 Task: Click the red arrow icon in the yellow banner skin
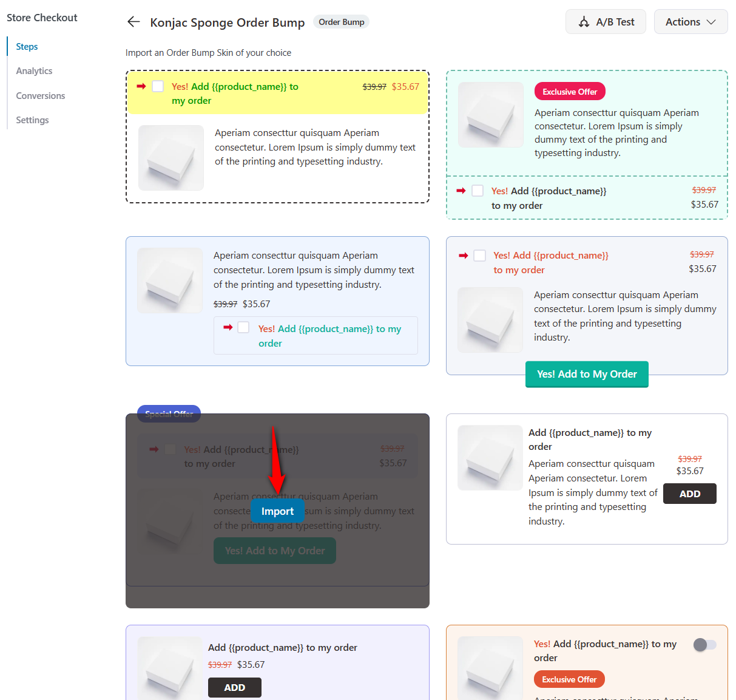141,86
